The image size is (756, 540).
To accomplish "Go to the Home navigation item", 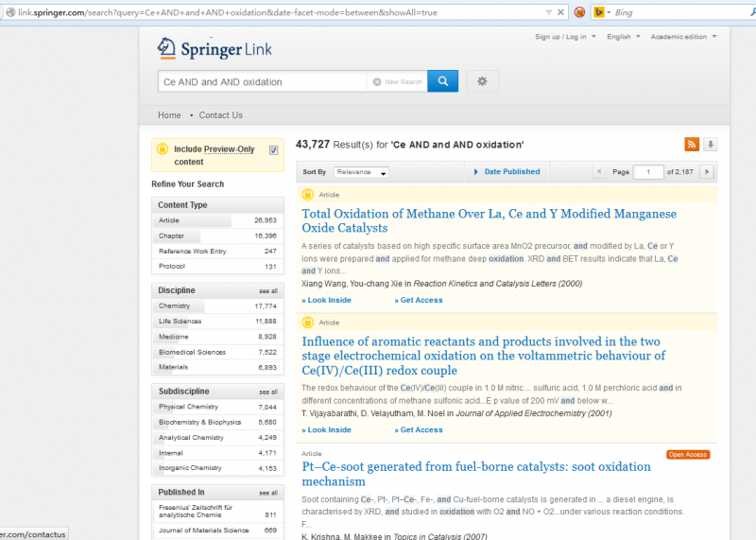I will pos(169,115).
